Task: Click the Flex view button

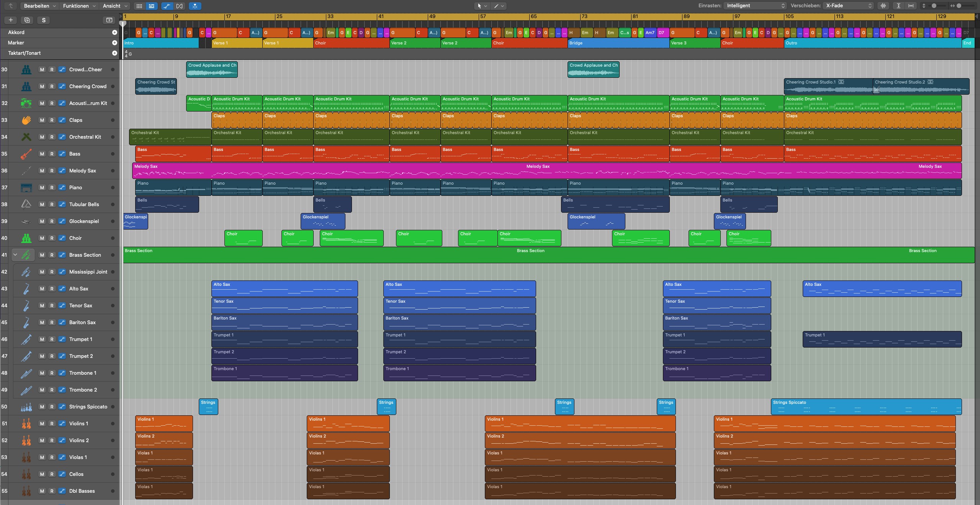Action: pyautogui.click(x=179, y=6)
